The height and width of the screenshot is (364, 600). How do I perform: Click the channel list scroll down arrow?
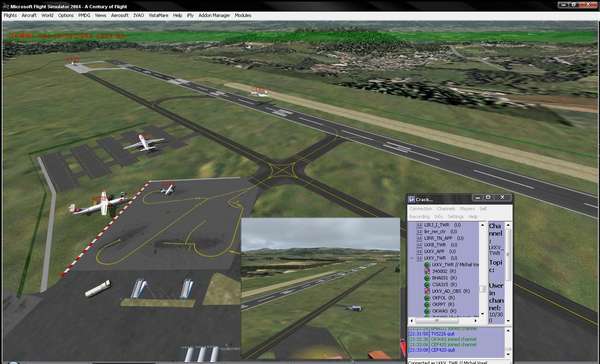[x=482, y=313]
